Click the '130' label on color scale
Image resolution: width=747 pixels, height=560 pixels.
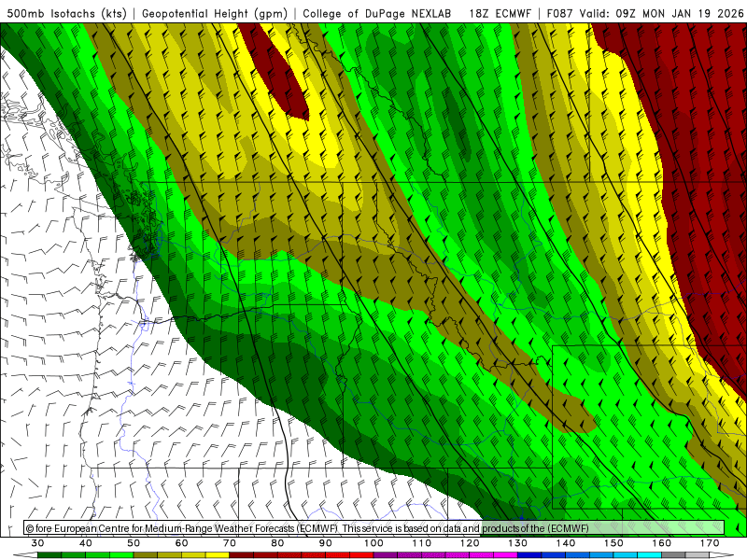tap(517, 543)
